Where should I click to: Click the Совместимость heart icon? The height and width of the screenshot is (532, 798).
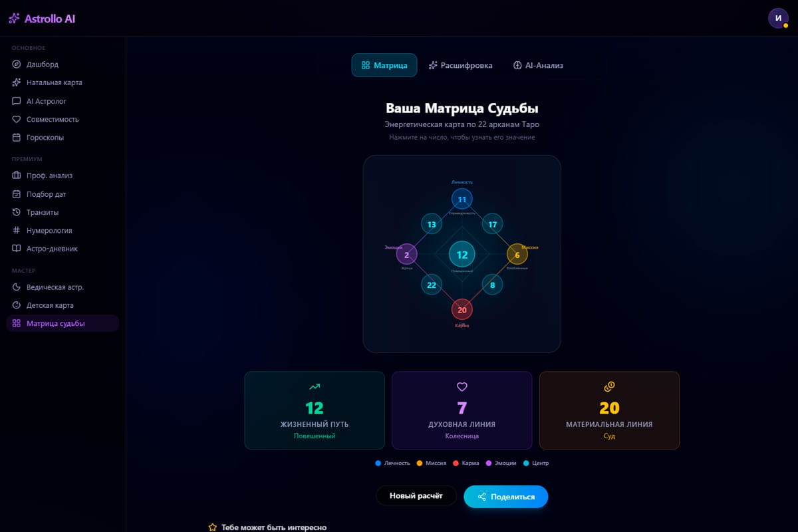17,119
